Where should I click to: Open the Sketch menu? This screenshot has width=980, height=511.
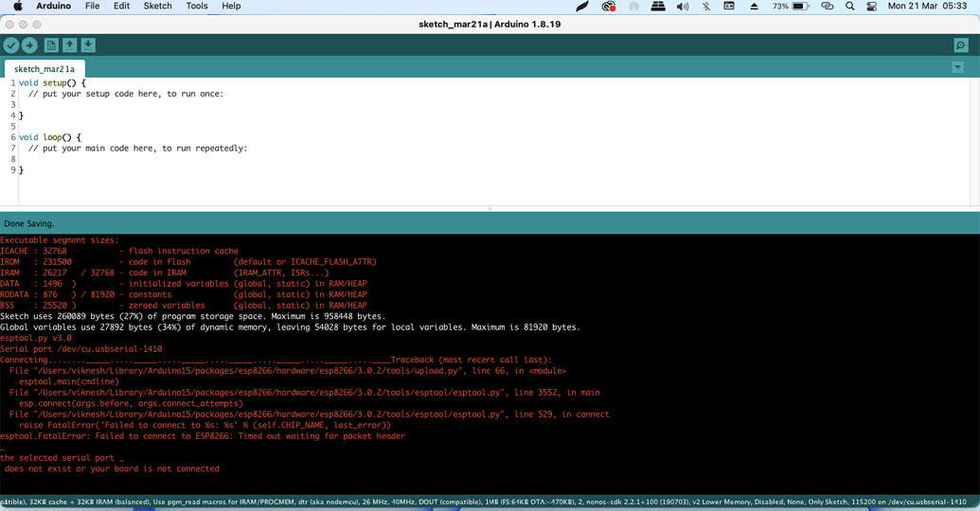pyautogui.click(x=157, y=6)
